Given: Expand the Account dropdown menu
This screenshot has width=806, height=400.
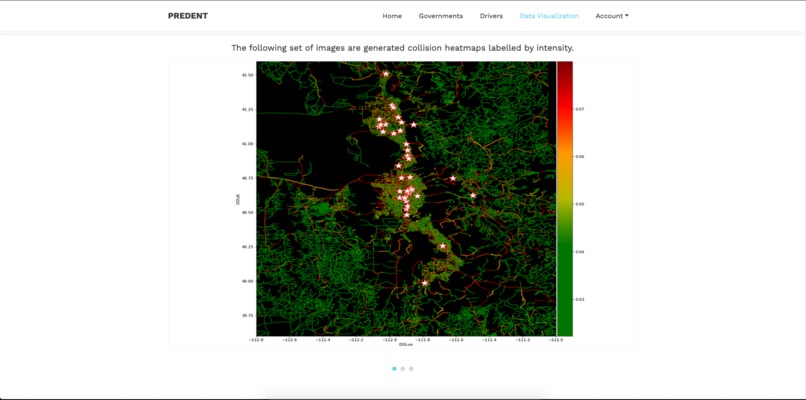Looking at the screenshot, I should (x=612, y=16).
